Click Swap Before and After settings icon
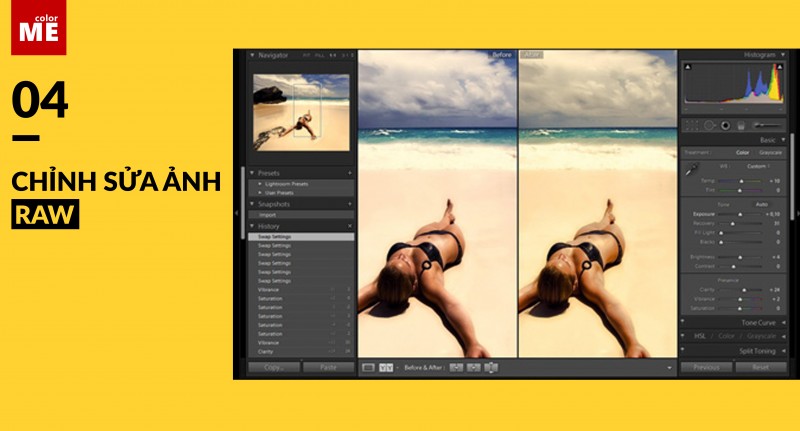The height and width of the screenshot is (431, 800). click(x=491, y=368)
